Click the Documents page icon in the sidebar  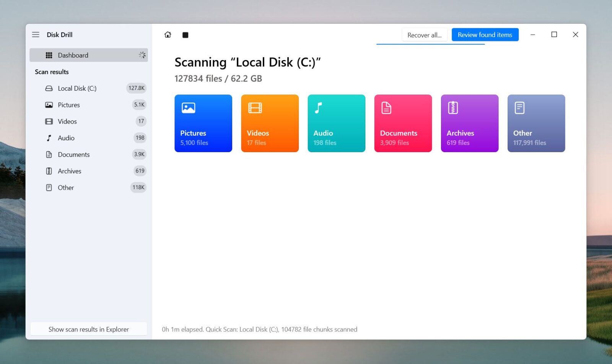pyautogui.click(x=48, y=154)
